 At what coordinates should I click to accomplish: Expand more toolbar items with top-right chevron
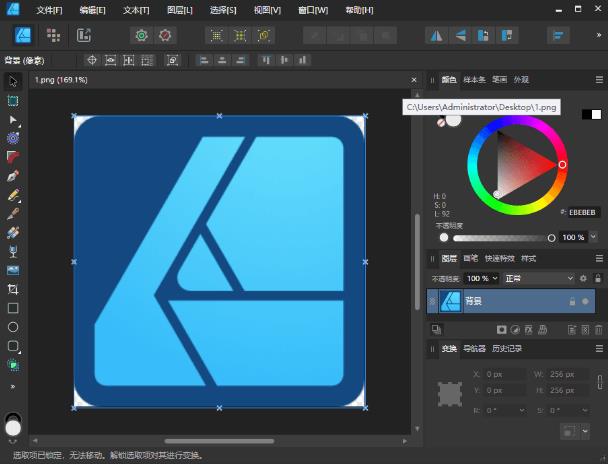[x=599, y=35]
